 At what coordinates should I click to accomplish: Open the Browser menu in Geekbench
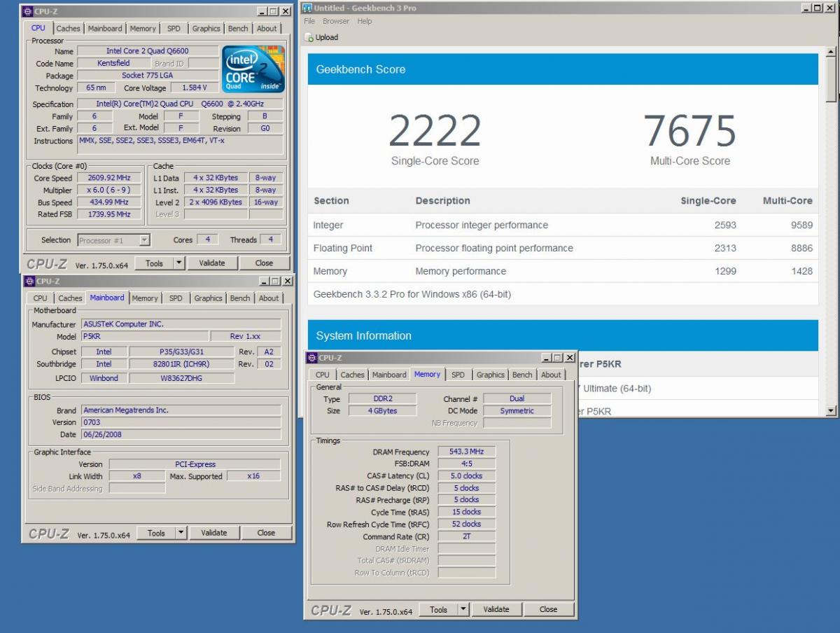[336, 21]
